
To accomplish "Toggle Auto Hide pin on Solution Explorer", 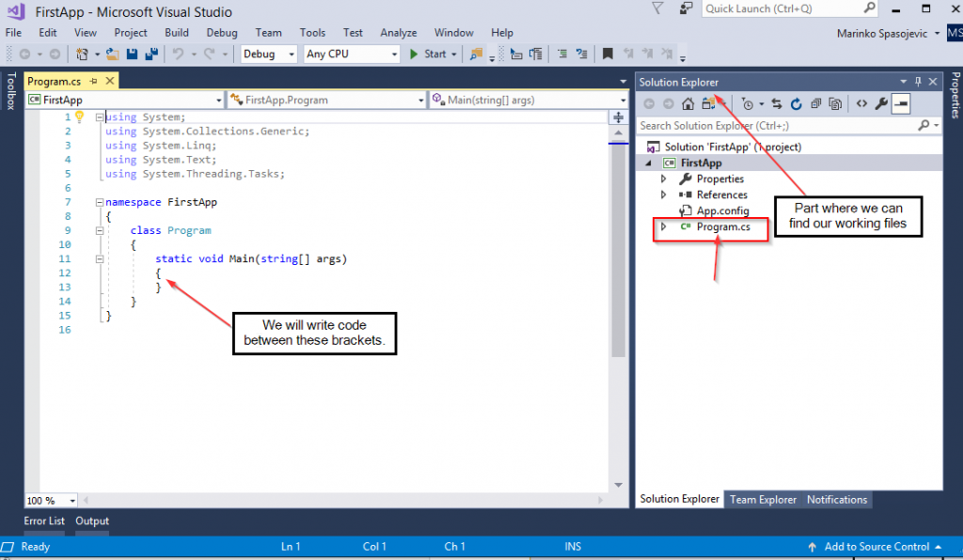I will [918, 82].
